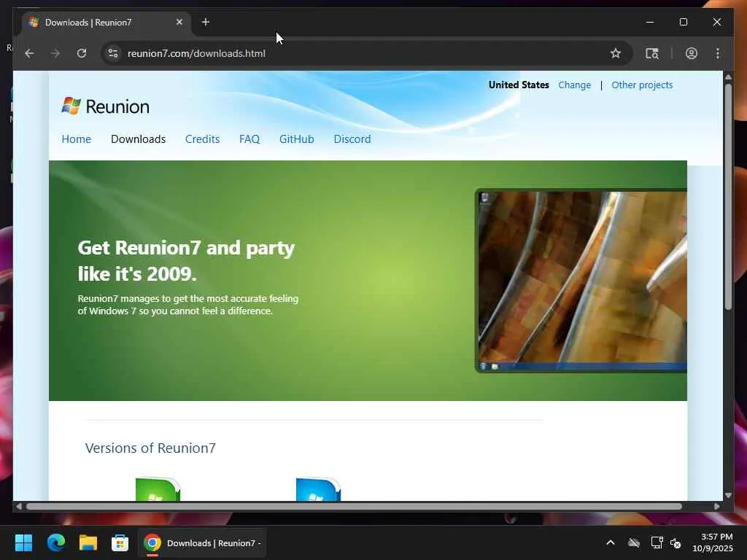Image resolution: width=747 pixels, height=560 pixels.
Task: Click the Windows 7 desktop preview image
Action: point(581,281)
